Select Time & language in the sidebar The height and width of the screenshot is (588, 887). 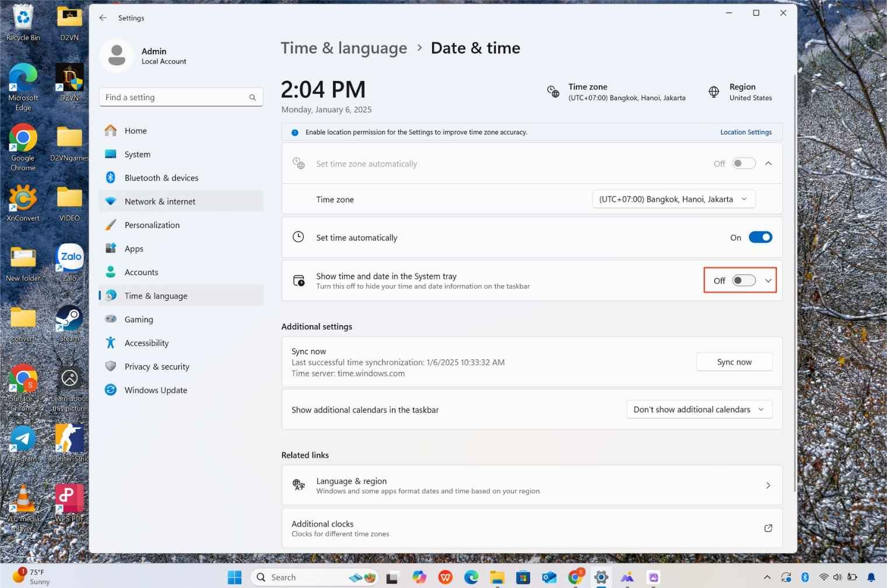(x=155, y=295)
